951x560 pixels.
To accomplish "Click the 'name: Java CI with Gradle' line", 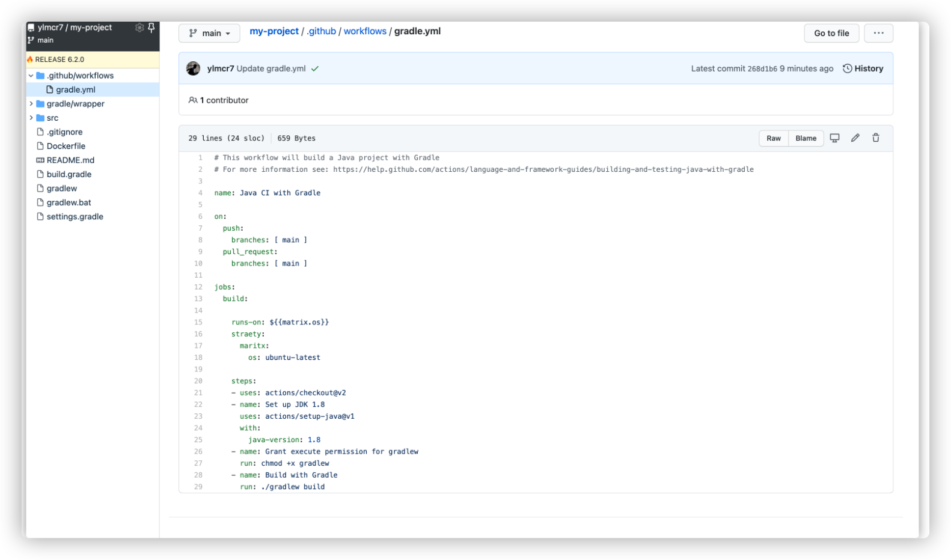I will click(x=268, y=193).
